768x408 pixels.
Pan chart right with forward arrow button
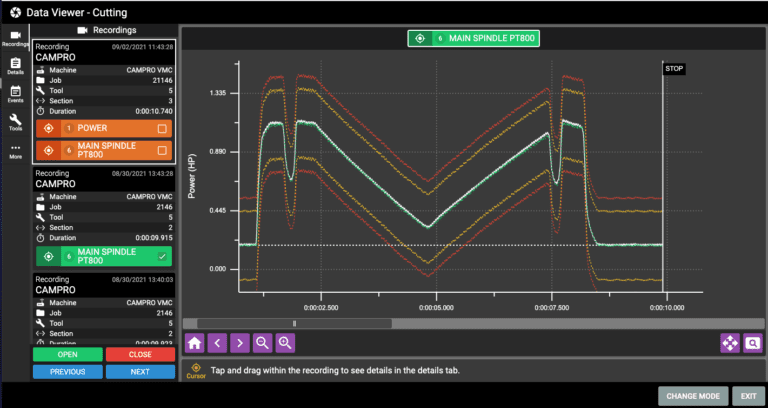(240, 343)
